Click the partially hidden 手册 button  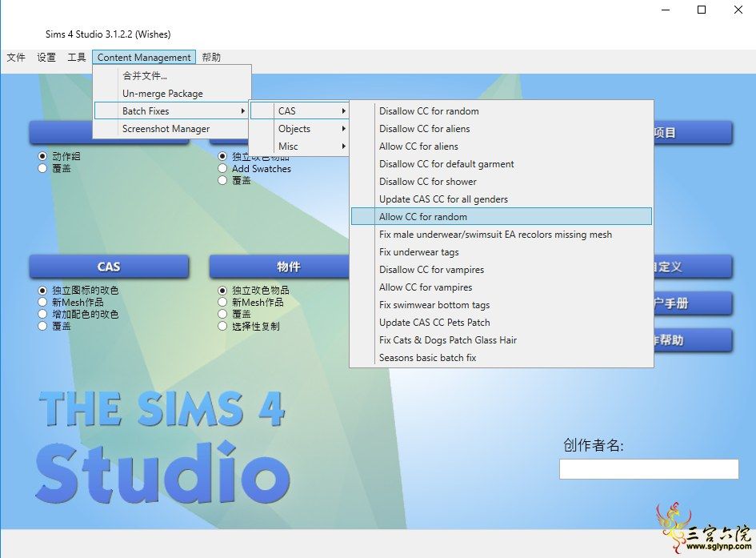coord(693,303)
